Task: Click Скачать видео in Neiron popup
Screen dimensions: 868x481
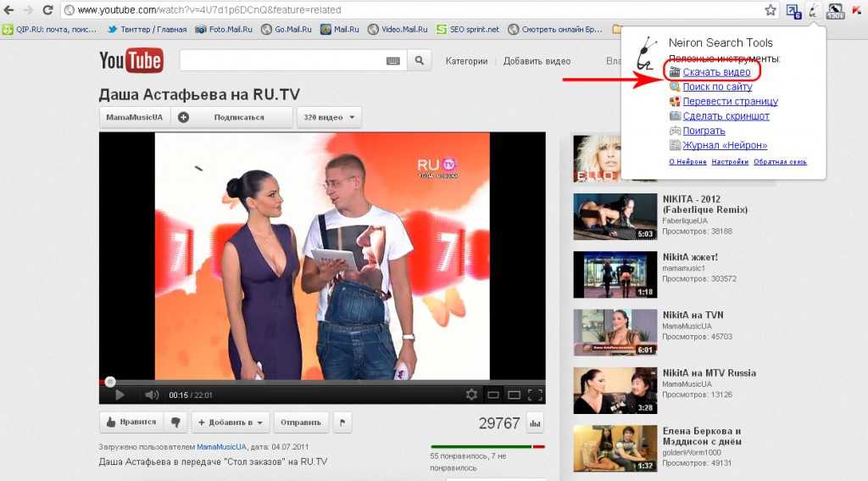Action: [716, 72]
